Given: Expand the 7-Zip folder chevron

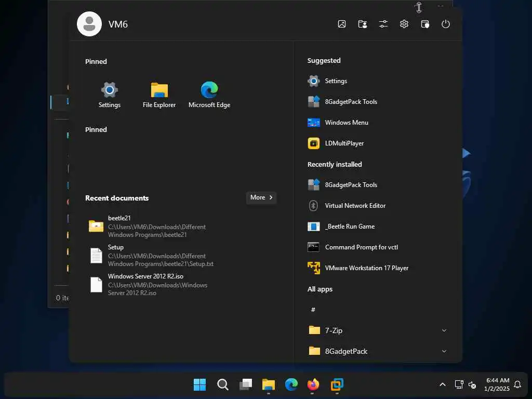Looking at the screenshot, I should [x=444, y=330].
